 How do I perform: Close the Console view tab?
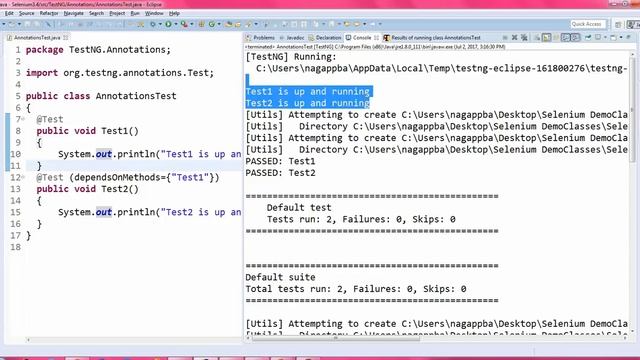[x=376, y=38]
